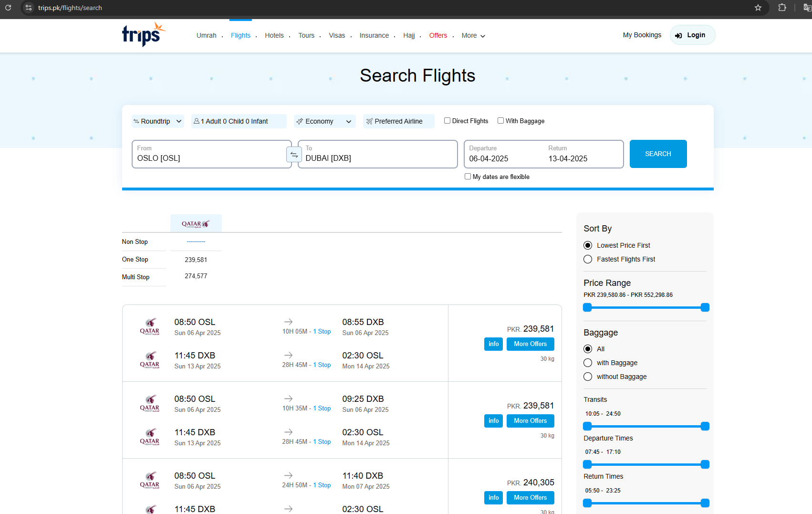This screenshot has width=812, height=514.
Task: Click Departure Times slider left handle
Action: [588, 464]
